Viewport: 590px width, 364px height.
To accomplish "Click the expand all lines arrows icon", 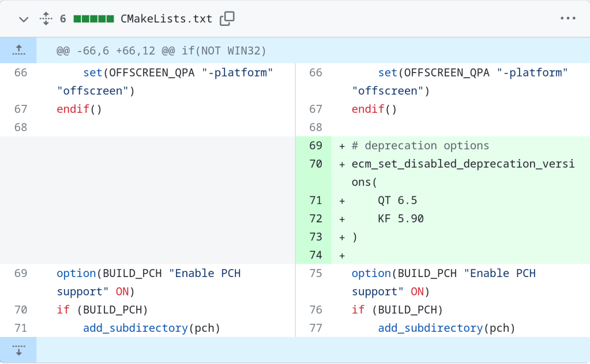I will [46, 19].
